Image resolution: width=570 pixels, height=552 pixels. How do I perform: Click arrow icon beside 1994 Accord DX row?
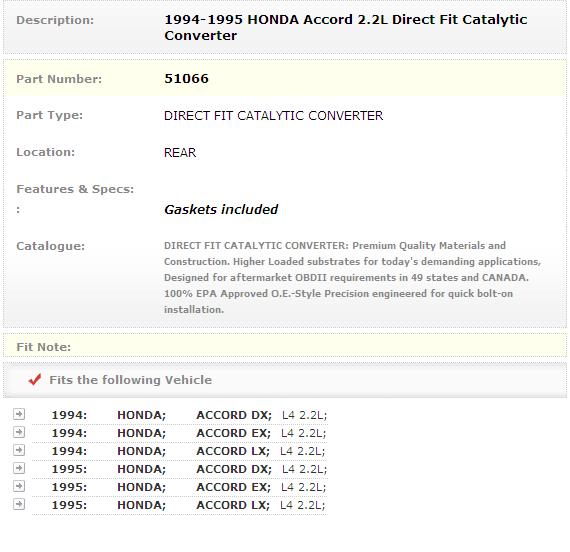click(x=19, y=414)
